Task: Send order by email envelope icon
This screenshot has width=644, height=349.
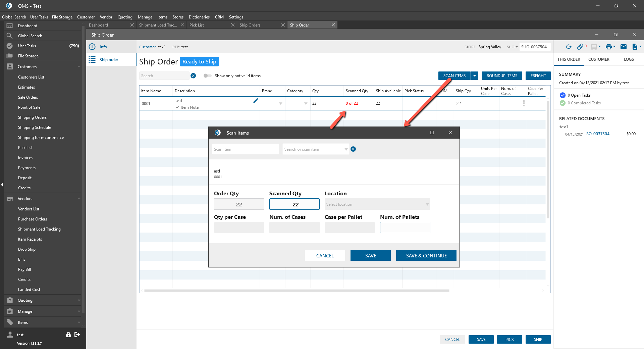Action: pos(624,47)
